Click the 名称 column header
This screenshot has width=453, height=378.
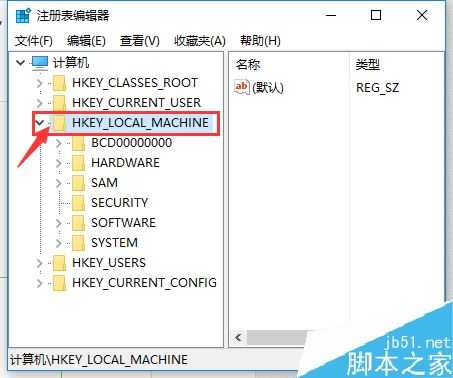click(x=248, y=64)
